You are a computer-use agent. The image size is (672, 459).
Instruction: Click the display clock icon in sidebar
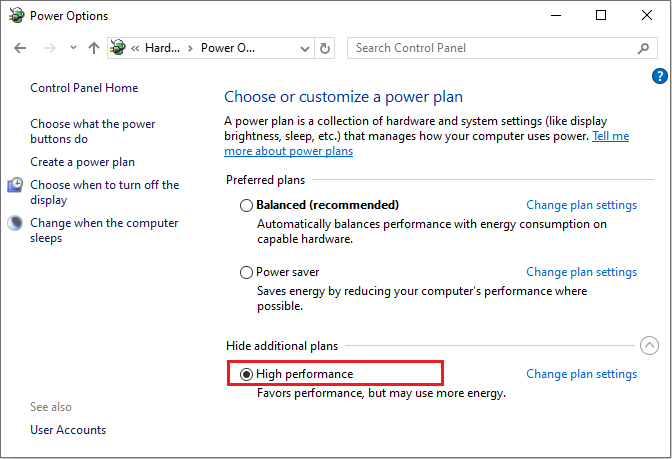point(15,185)
